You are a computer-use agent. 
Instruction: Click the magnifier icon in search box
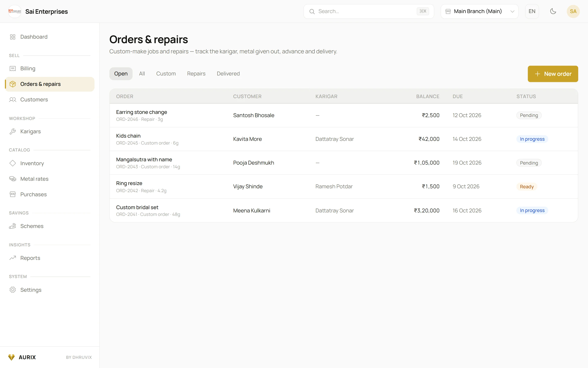click(x=312, y=11)
